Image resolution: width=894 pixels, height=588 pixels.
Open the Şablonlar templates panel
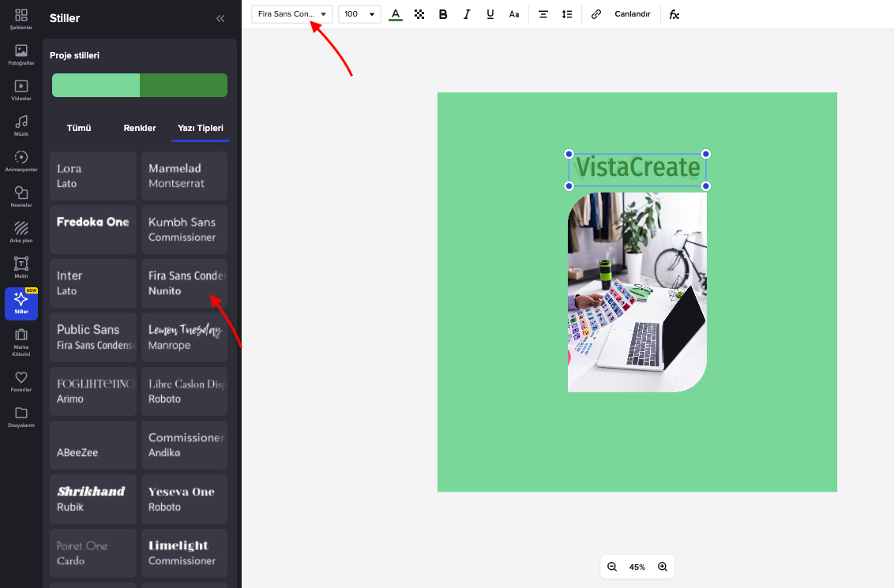coord(21,20)
